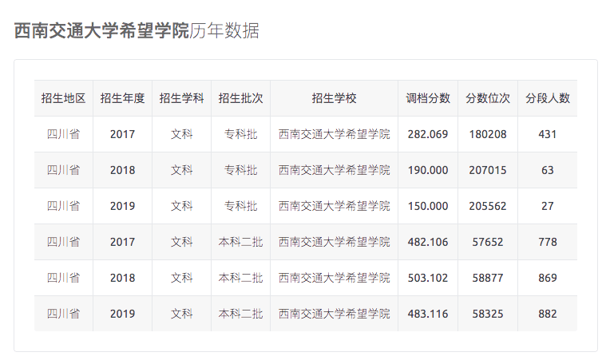Click 2017 in the 482.106 row

pyautogui.click(x=122, y=242)
